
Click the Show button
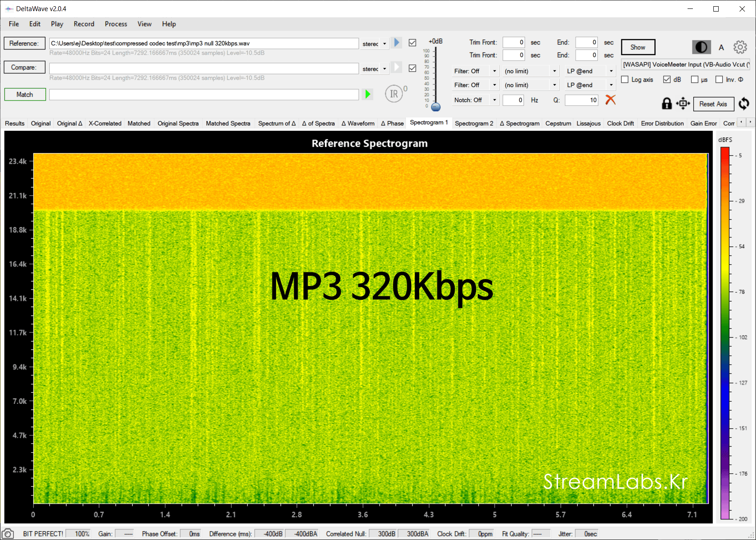click(638, 47)
